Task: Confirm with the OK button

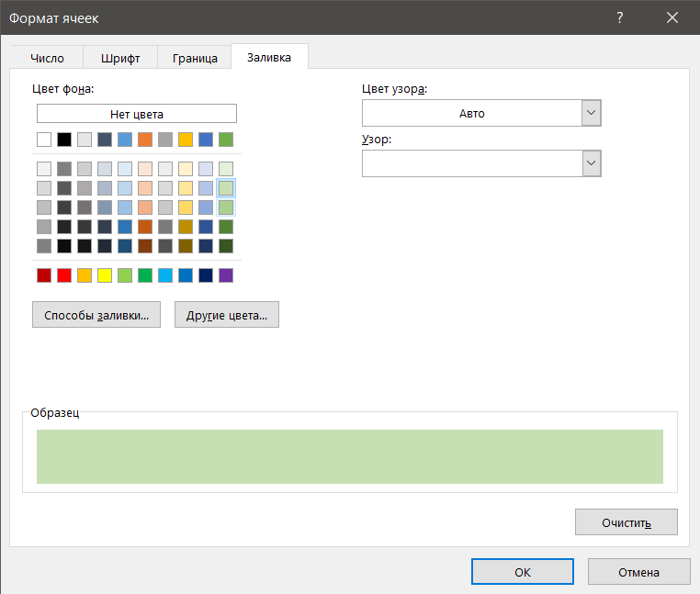Action: pos(523,572)
